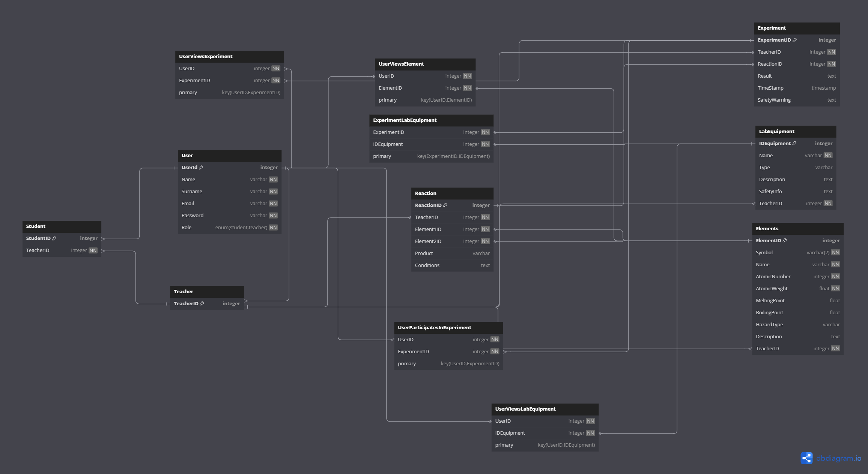The width and height of the screenshot is (868, 474).
Task: Click key icon next to StudentID
Action: click(x=54, y=238)
